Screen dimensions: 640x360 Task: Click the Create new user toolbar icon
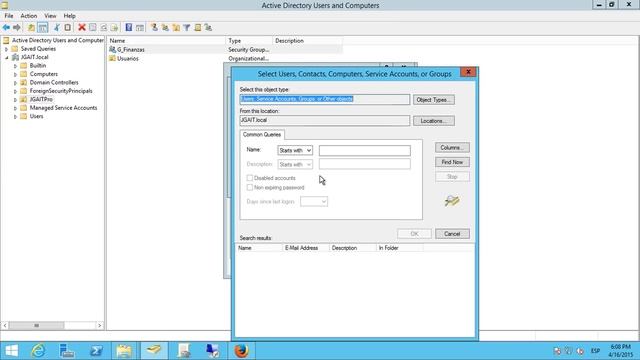154,27
